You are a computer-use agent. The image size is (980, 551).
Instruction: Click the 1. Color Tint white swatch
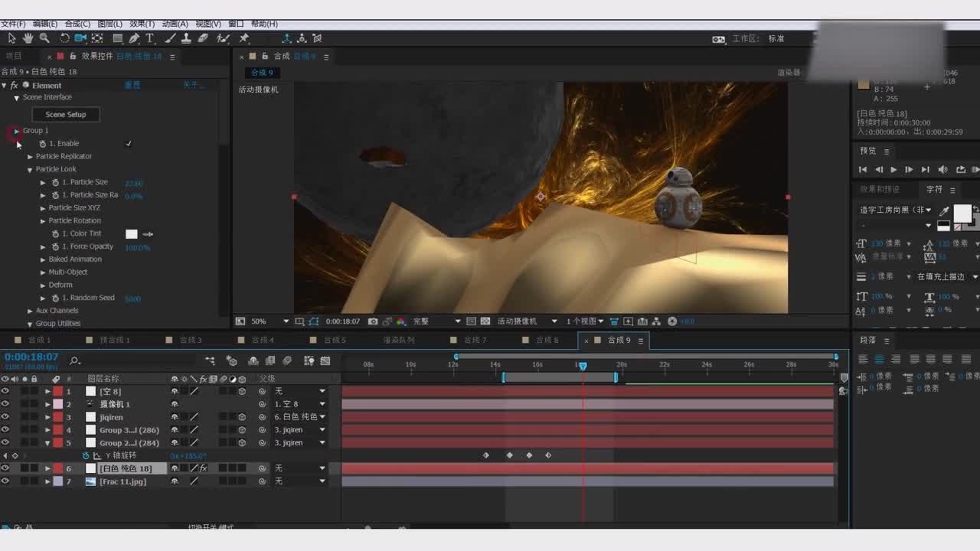click(x=132, y=234)
